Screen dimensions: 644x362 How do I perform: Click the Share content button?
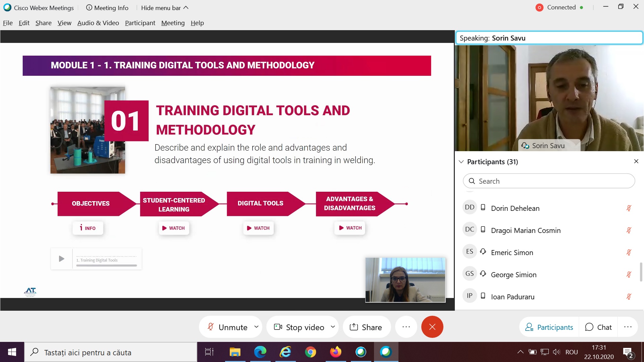366,327
